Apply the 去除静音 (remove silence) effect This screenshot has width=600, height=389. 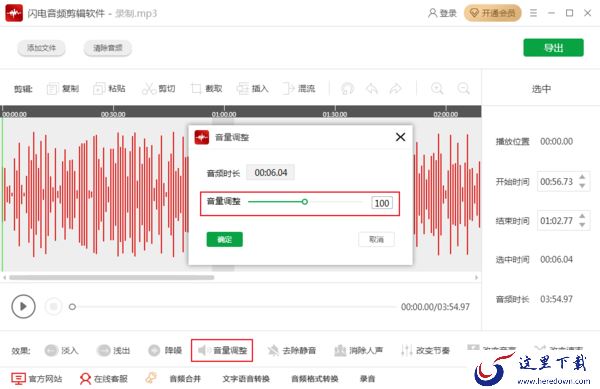tap(292, 350)
